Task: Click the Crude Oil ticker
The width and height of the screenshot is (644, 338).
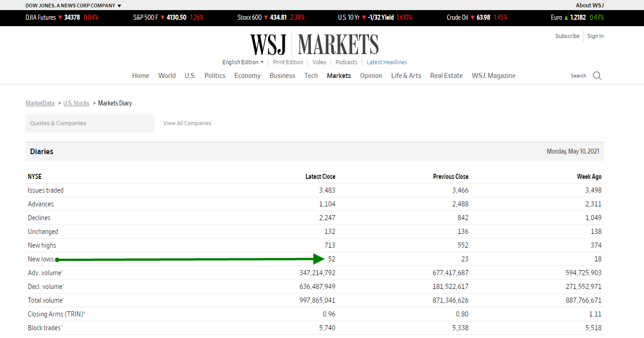Action: [477, 17]
